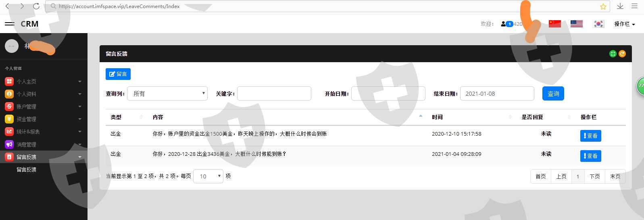Expand the 个人资料 menu arrow
The width and height of the screenshot is (644, 220).
80,94
